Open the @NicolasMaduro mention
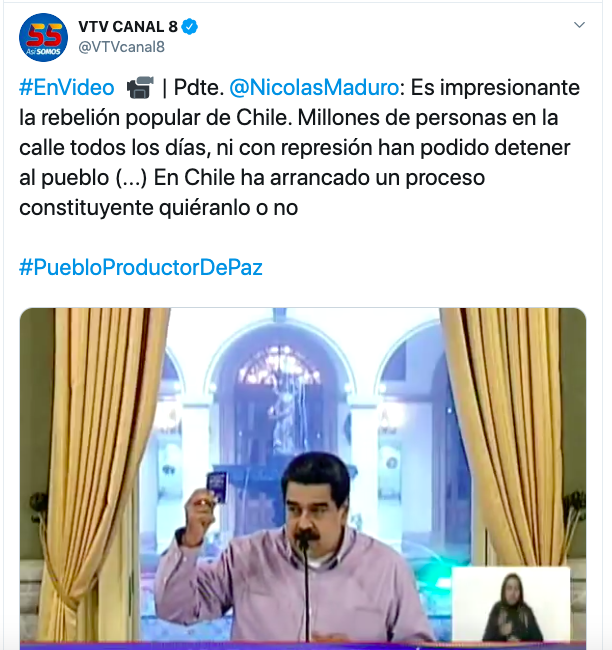 coord(314,87)
